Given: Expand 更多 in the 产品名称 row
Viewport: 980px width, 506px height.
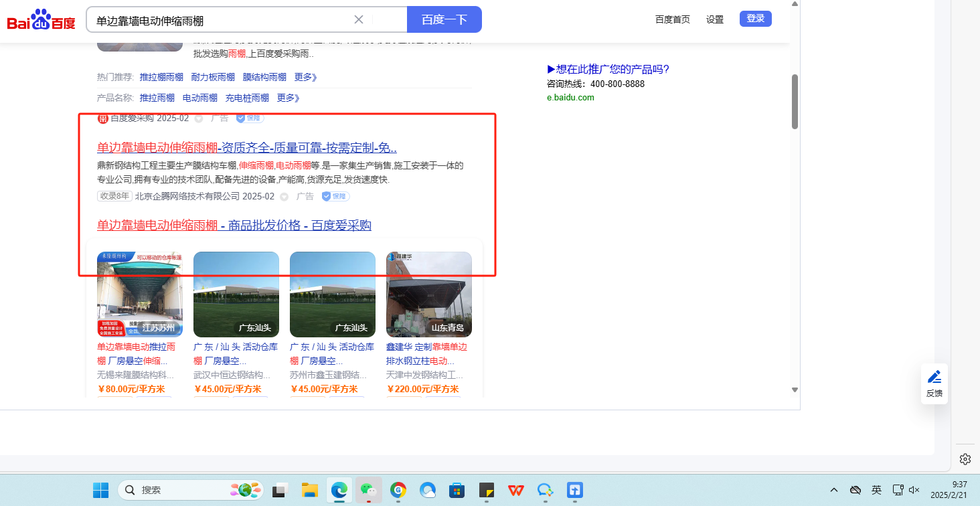Looking at the screenshot, I should coord(288,98).
